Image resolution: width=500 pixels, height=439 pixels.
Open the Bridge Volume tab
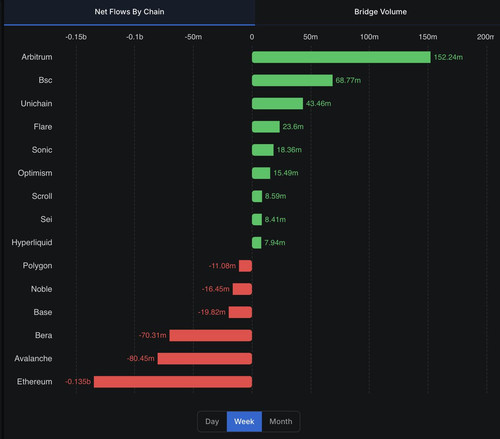coord(380,12)
